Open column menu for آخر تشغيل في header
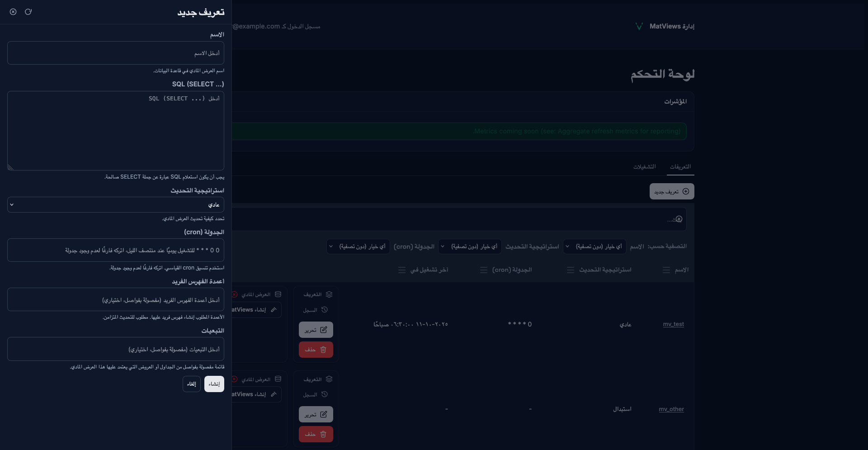This screenshot has width=868, height=450. click(401, 270)
